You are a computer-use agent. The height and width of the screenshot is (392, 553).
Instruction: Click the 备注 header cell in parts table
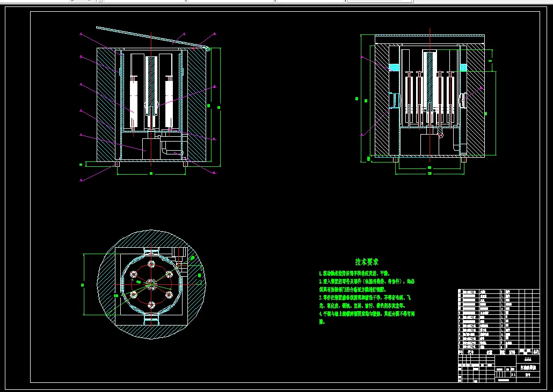[x=536, y=352]
